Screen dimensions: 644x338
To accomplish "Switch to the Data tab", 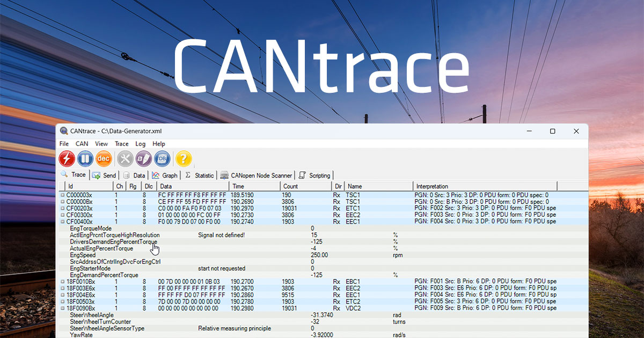I will click(x=134, y=175).
